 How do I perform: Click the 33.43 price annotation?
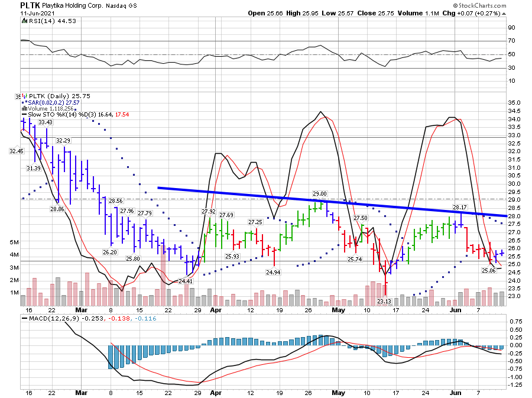46,122
